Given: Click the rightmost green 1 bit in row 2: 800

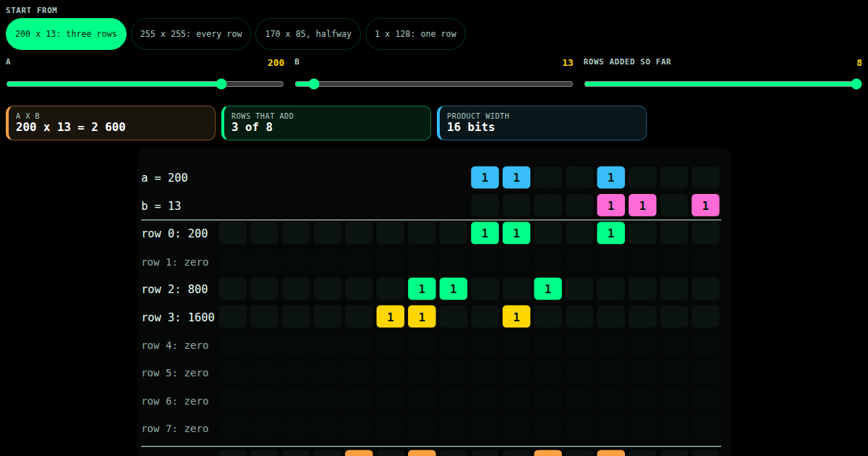Looking at the screenshot, I should 548,289.
